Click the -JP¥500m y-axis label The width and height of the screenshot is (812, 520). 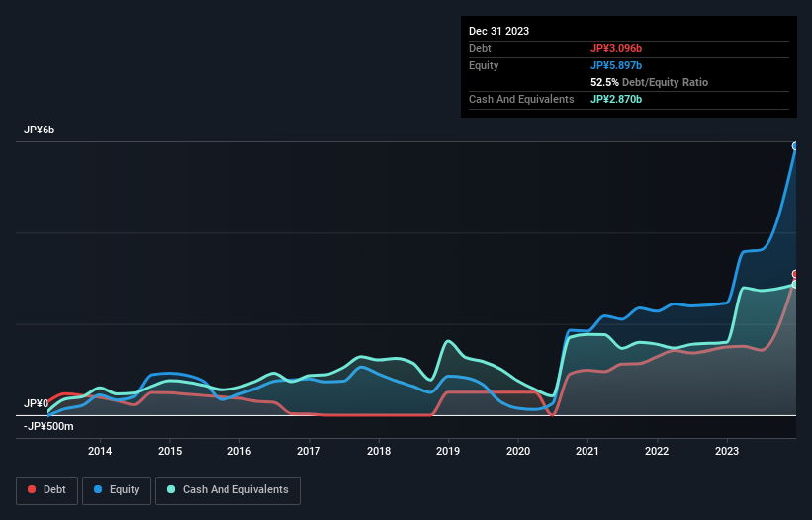click(48, 427)
